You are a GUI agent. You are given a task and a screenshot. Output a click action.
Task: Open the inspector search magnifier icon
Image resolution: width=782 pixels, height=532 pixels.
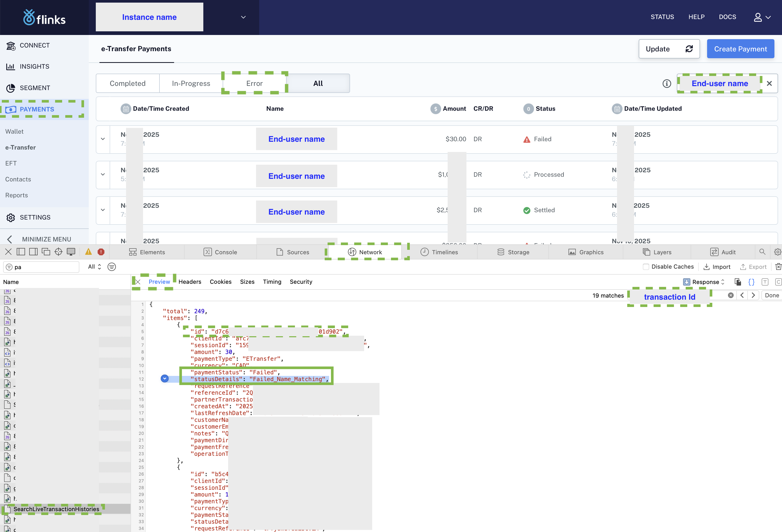pyautogui.click(x=762, y=252)
